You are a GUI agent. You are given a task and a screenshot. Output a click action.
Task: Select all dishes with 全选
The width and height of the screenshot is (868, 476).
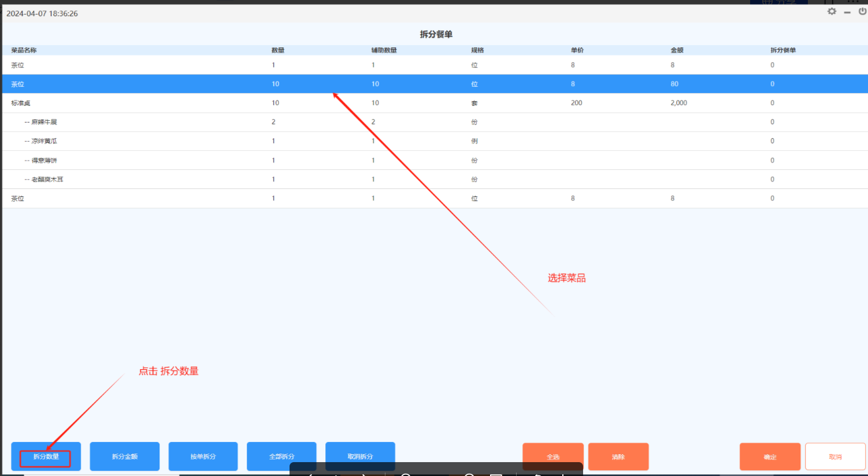(553, 457)
